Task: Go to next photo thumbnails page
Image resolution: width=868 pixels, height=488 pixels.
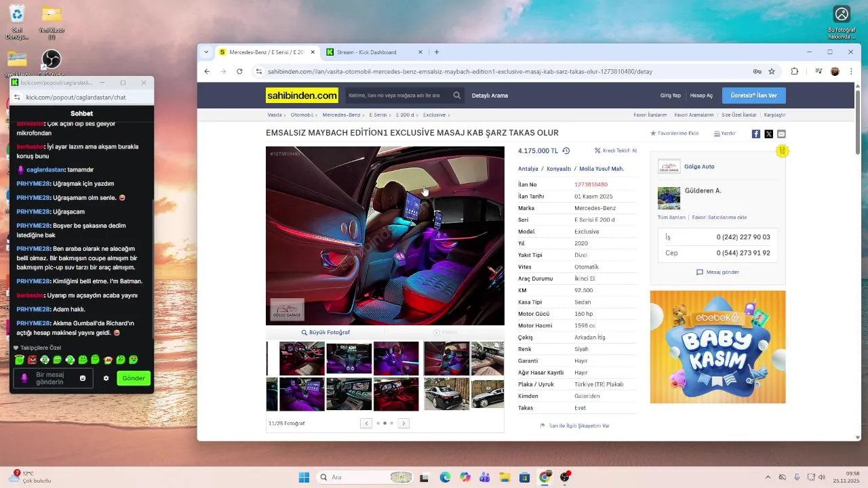Action: 403,424
